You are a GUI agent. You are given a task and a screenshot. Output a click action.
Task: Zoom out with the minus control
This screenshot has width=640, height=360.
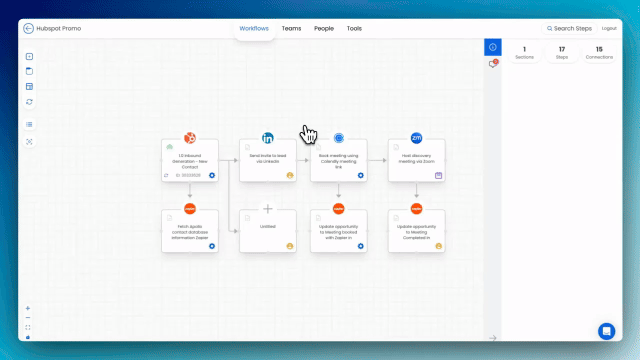(x=28, y=318)
